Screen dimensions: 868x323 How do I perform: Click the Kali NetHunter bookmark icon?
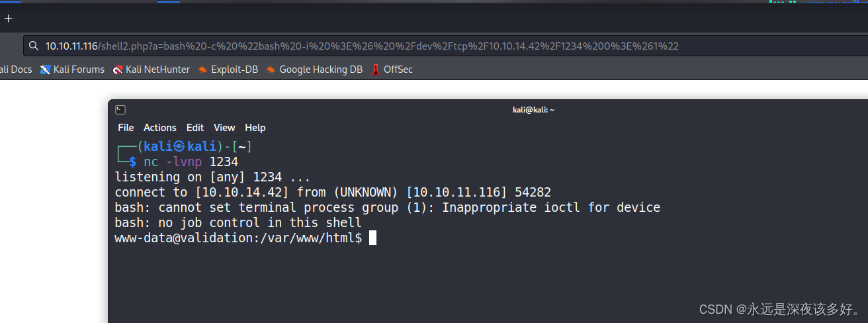(x=118, y=69)
